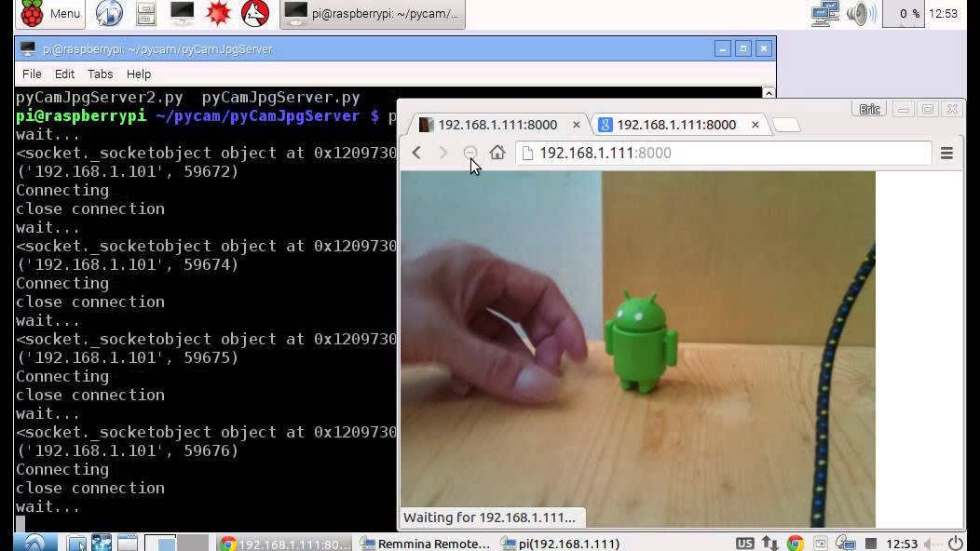Click the show desktop icon in bottom taskbar
Image resolution: width=980 pixels, height=551 pixels.
pyautogui.click(x=77, y=543)
